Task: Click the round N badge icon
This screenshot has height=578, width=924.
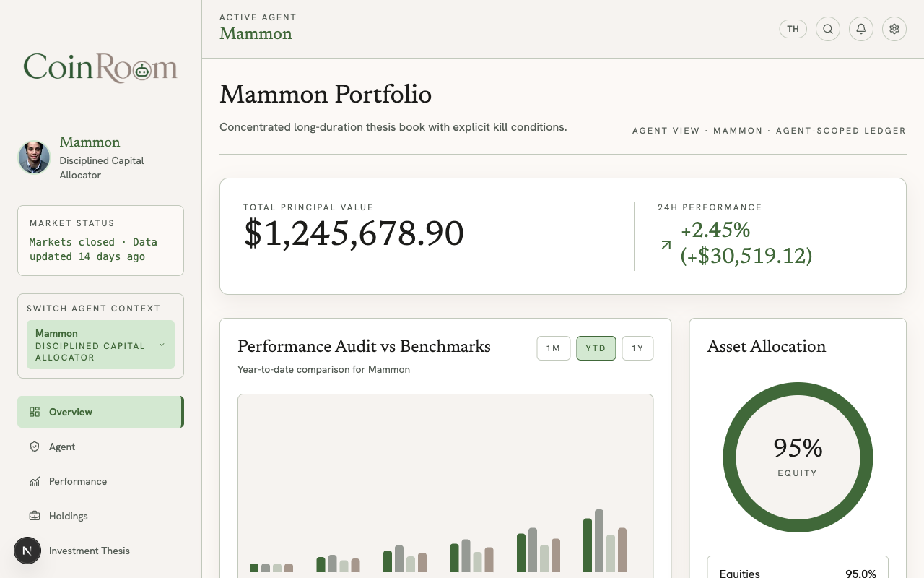Action: pos(27,551)
